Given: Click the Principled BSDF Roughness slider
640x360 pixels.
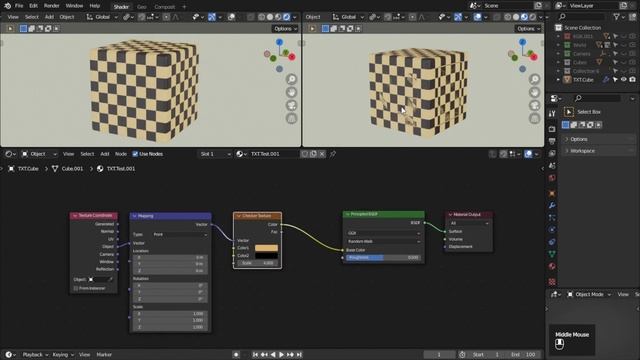Looking at the screenshot, I should click(383, 258).
